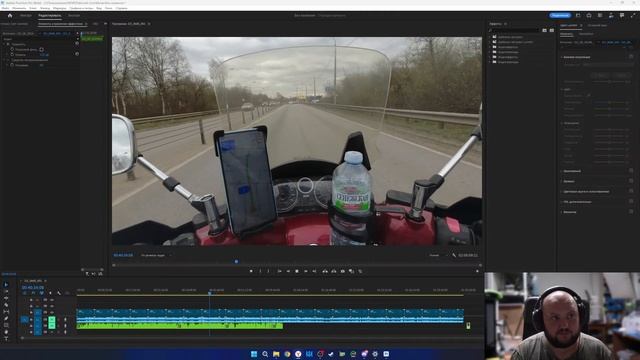Toggle the Color Wheels section checkbox

tap(631, 191)
